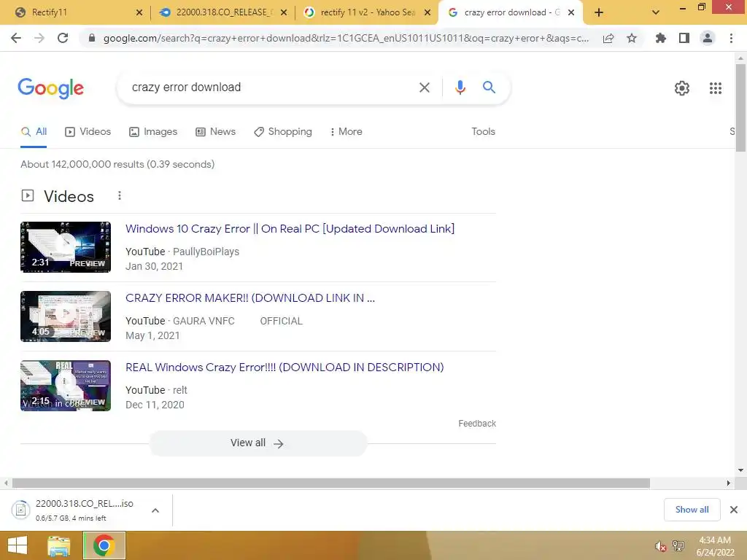Click the vertical scrollbar thumb

click(x=740, y=108)
